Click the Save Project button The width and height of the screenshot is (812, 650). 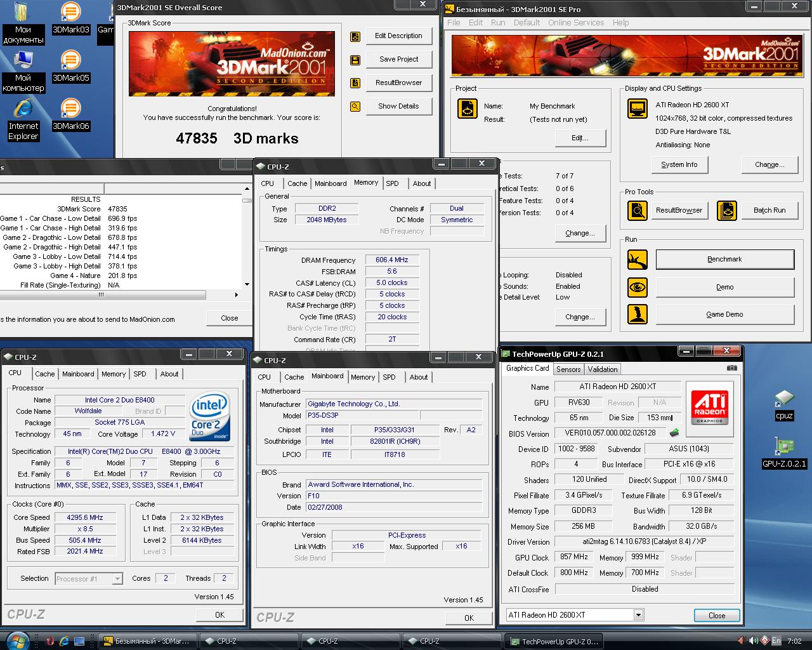click(398, 59)
